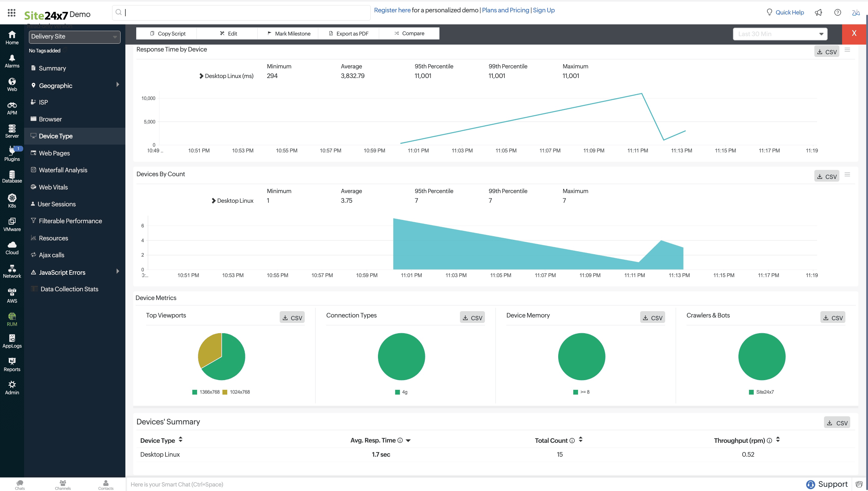Open the Delivery Site monitor dropdown

point(74,36)
